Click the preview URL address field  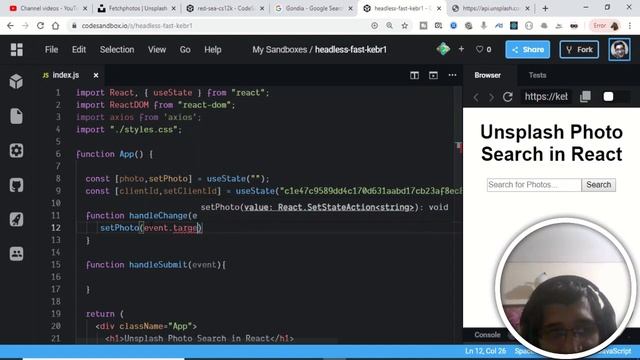(x=546, y=97)
